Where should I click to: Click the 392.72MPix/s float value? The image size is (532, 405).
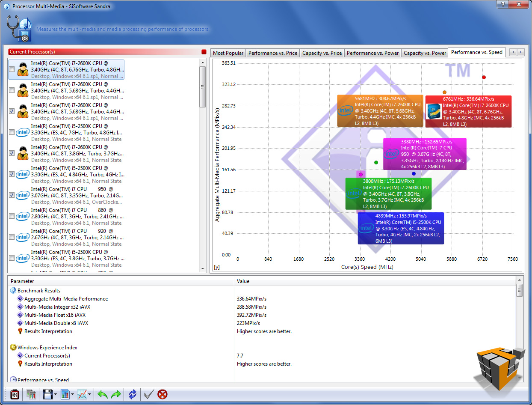point(251,315)
